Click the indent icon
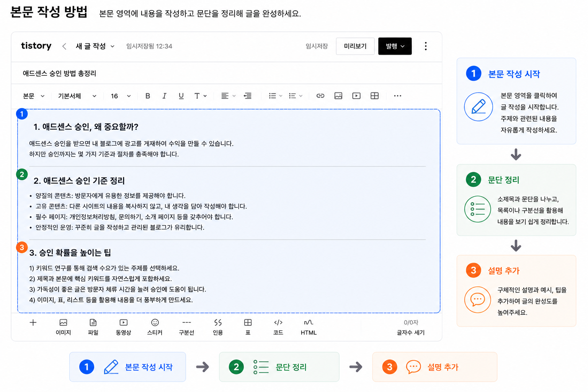The width and height of the screenshot is (588, 392). (x=248, y=96)
